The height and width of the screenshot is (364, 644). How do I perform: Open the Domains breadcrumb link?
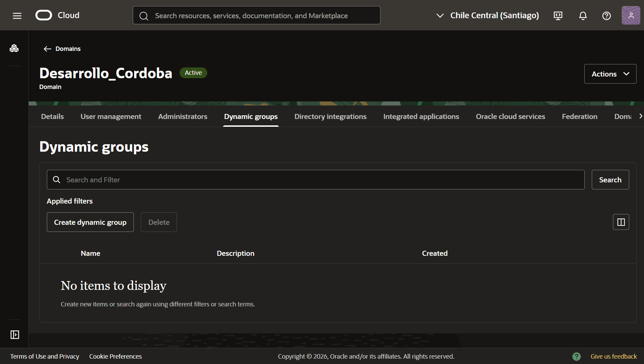pyautogui.click(x=68, y=49)
